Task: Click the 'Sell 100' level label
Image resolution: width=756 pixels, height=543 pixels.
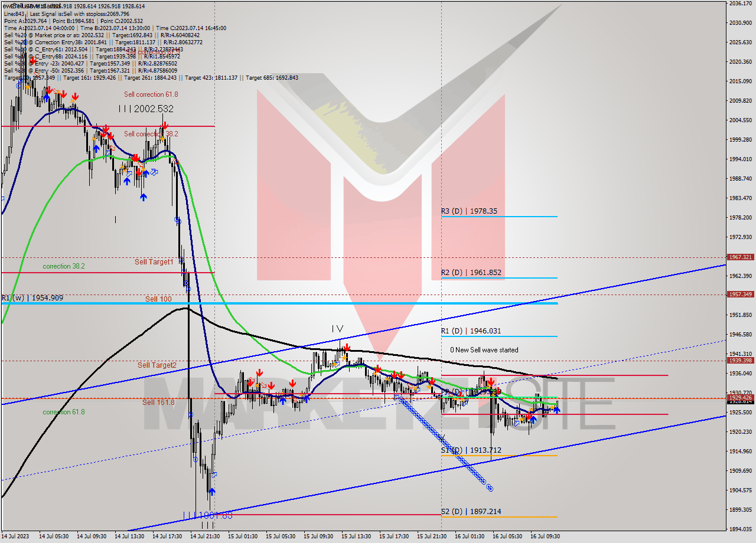Action: (158, 299)
